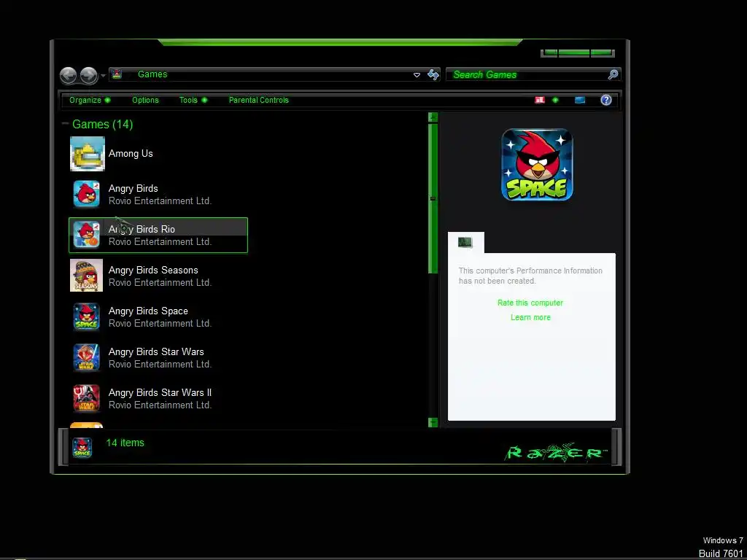Click the Among Us title text
The image size is (747, 560).
pyautogui.click(x=131, y=153)
